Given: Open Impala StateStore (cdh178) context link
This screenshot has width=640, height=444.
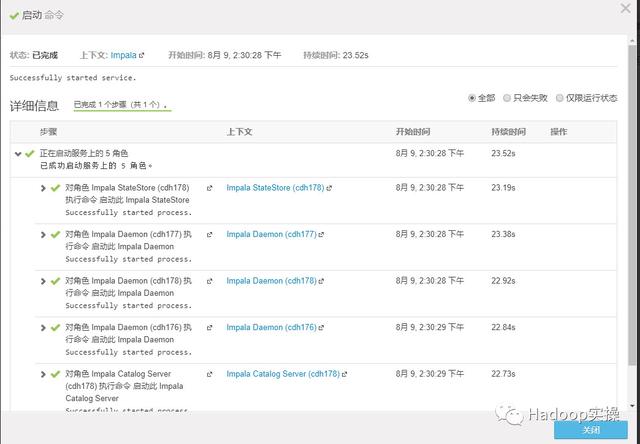Looking at the screenshot, I should [x=275, y=188].
